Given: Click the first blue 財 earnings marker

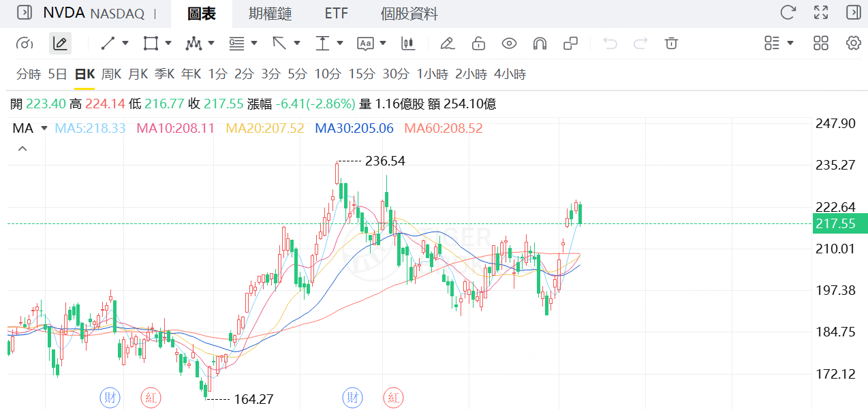Looking at the screenshot, I should point(110,397).
